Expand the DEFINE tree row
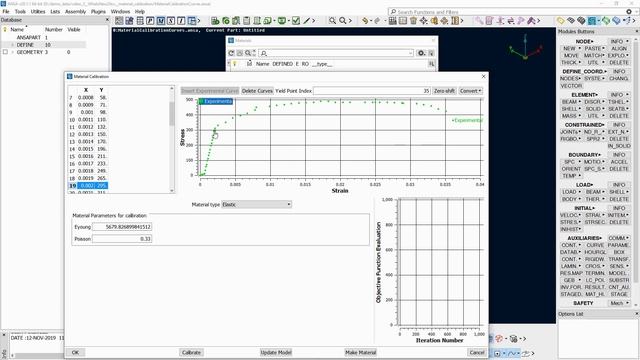The image size is (640, 360). pyautogui.click(x=13, y=44)
